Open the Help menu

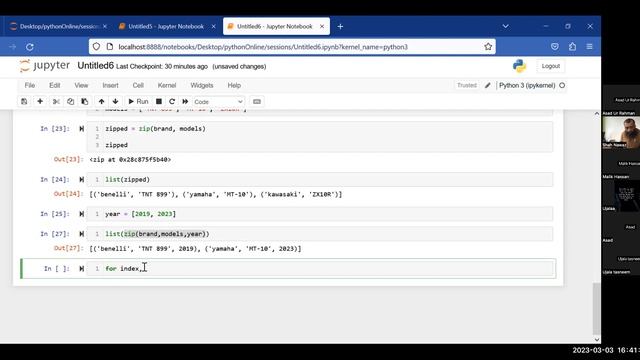(x=234, y=85)
